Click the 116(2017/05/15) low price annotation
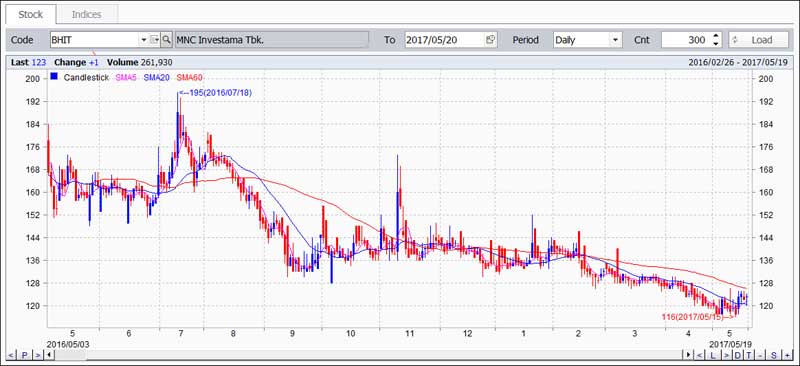The image size is (800, 366). pyautogui.click(x=697, y=317)
